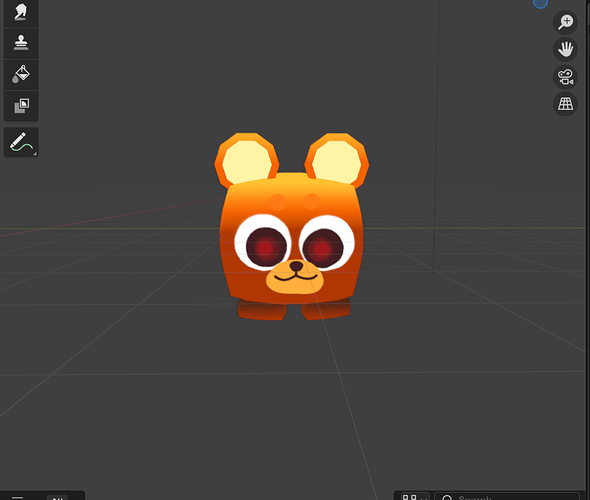Image resolution: width=590 pixels, height=500 pixels.
Task: Click the bear's left ear on the model
Action: click(x=246, y=160)
